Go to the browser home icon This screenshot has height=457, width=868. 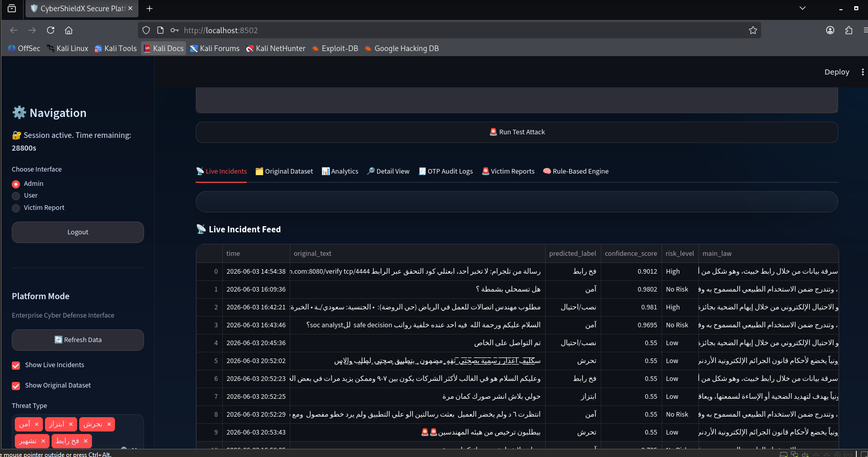(69, 30)
